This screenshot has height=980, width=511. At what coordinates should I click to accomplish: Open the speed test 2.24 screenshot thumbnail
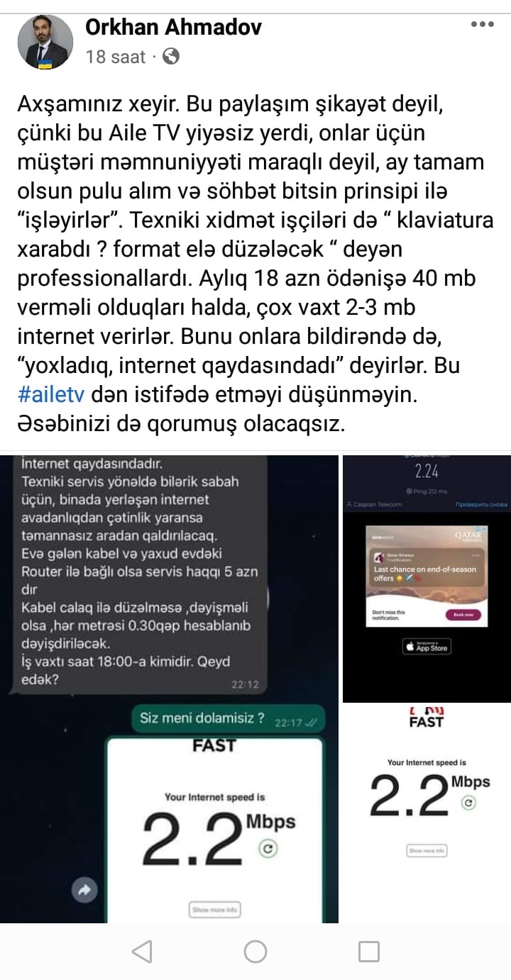pos(427,579)
